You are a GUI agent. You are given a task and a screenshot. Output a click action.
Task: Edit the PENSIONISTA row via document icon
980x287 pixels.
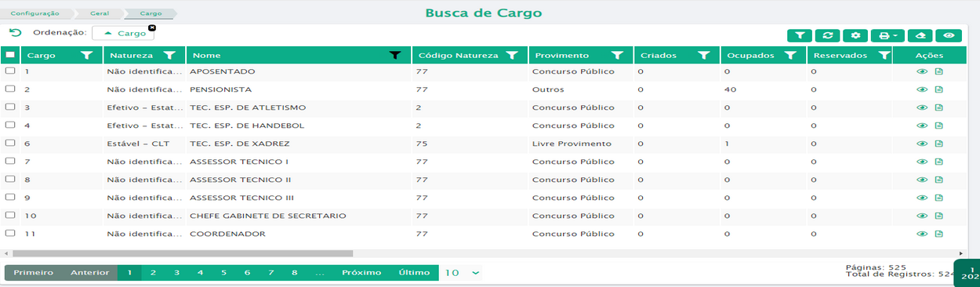point(939,89)
